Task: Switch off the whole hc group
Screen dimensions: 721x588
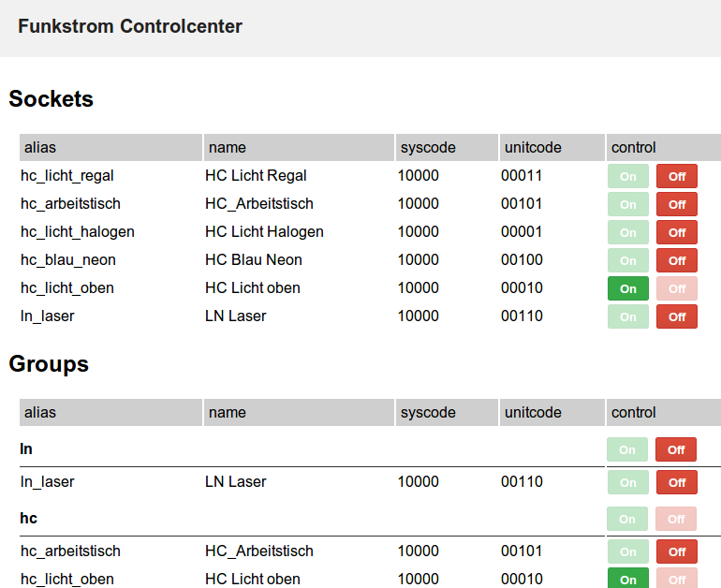Action: 676,519
